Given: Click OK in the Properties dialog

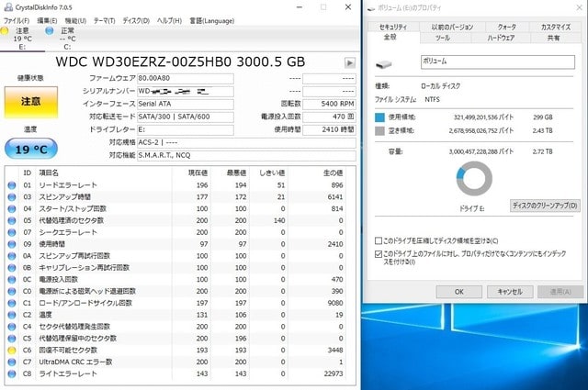Looking at the screenshot, I should pos(459,292).
